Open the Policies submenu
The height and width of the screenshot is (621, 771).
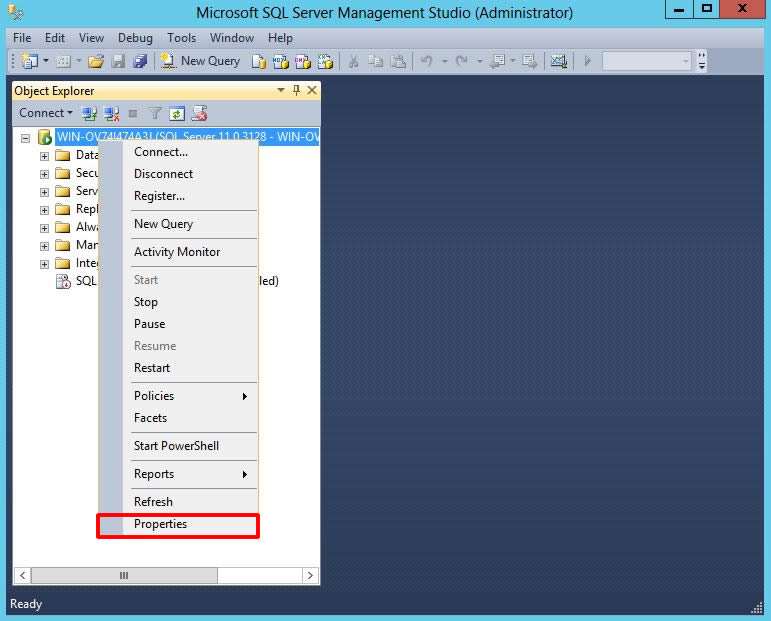point(178,396)
